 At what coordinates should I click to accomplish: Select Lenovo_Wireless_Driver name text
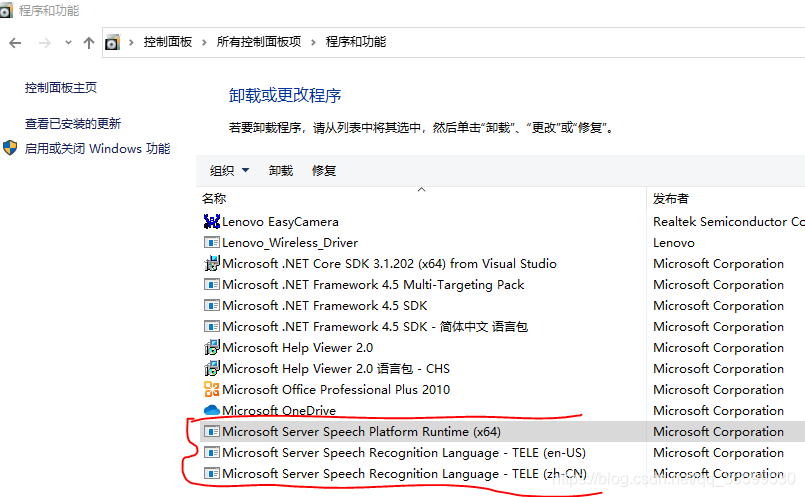[290, 243]
